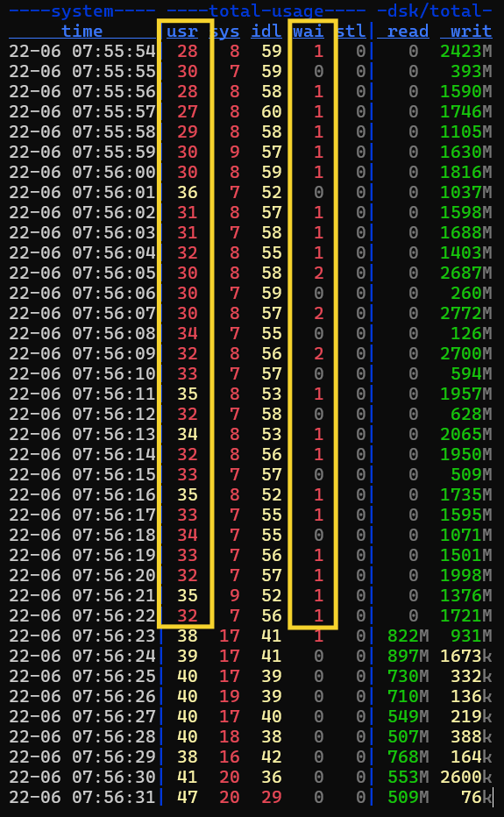Select timestamp 22-06 07:56:27
Image resolution: width=504 pixels, height=817 pixels.
point(82,716)
